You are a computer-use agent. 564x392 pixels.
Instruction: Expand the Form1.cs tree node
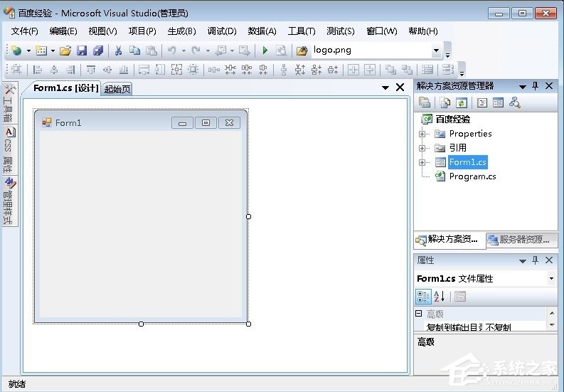point(422,162)
